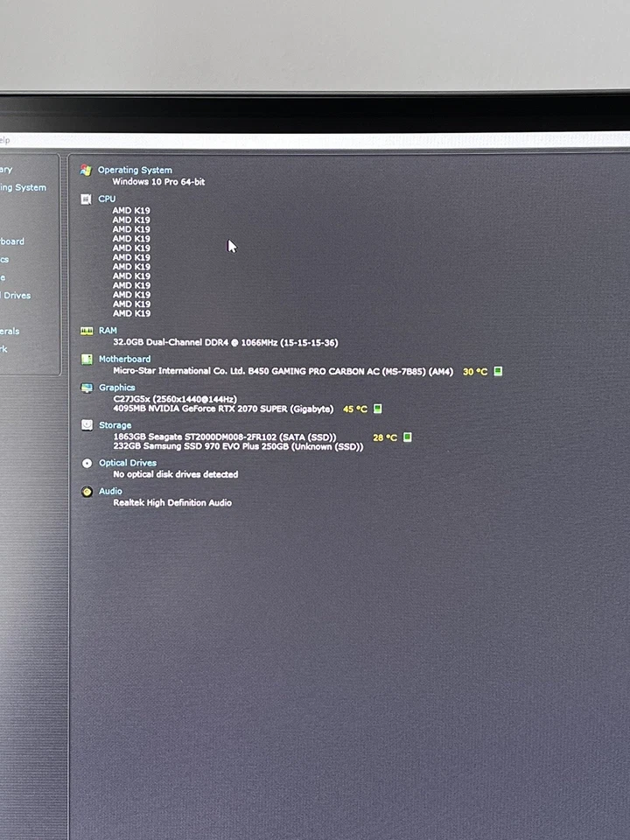Click the CPU chip icon

tap(86, 199)
